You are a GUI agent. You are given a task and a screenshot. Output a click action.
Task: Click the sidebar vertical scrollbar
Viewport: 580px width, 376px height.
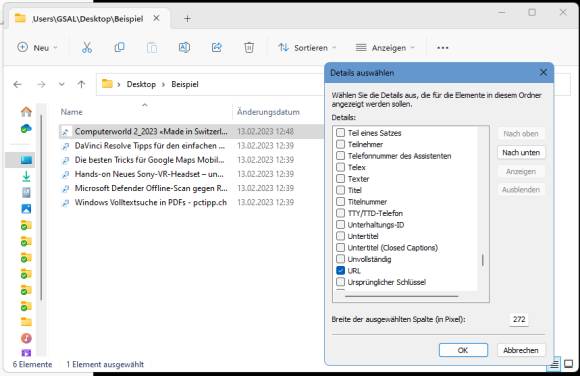[41, 207]
